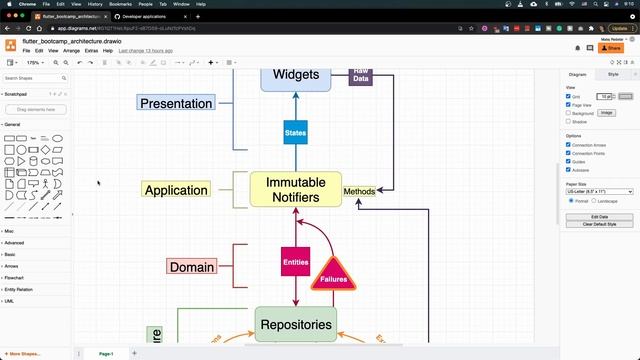This screenshot has height=360, width=640.
Task: Select the outlined Arrow shape
Action: coord(58,195)
